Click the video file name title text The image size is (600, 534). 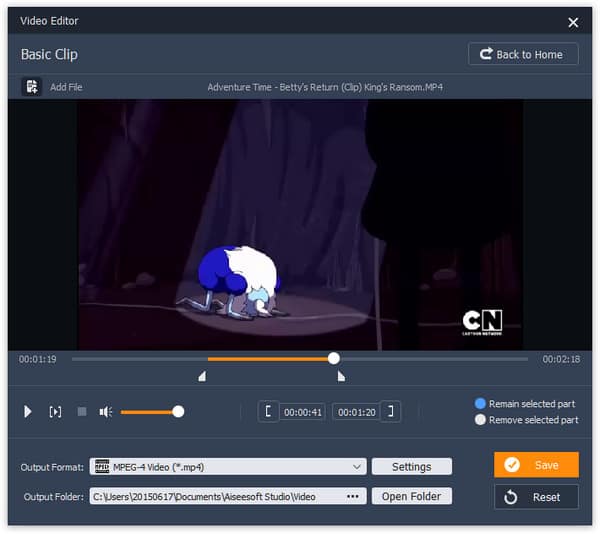325,87
